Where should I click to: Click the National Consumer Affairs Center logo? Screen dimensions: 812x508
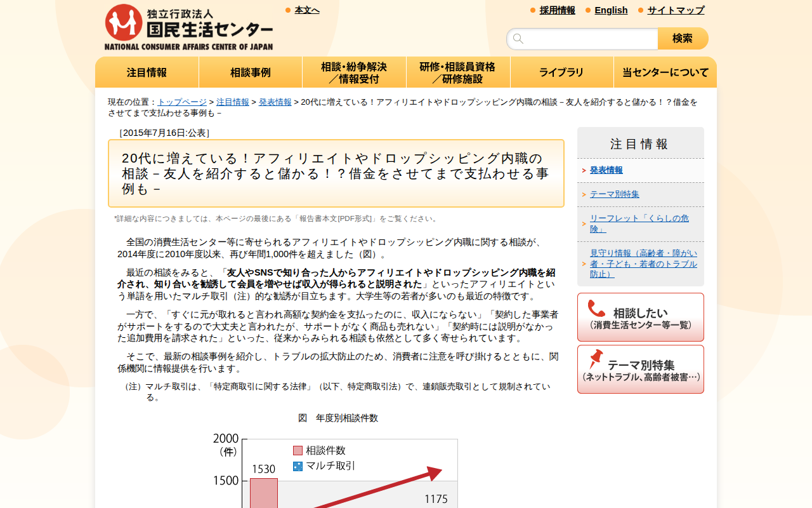188,27
